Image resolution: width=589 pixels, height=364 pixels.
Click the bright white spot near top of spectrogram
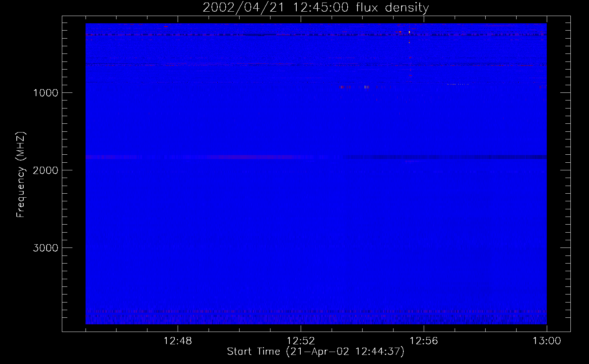point(409,32)
